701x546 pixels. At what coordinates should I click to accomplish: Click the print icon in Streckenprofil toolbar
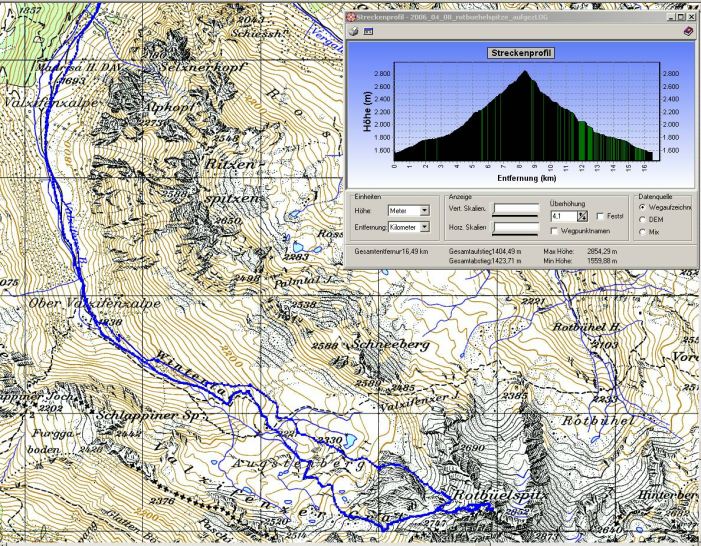[354, 31]
